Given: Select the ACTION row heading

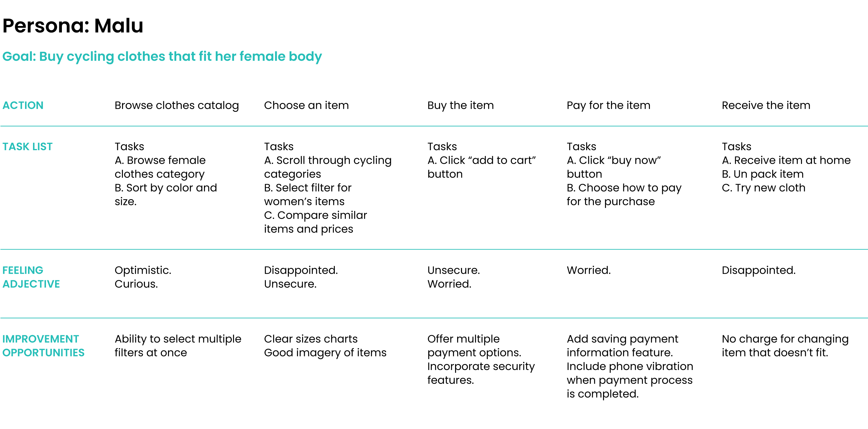Looking at the screenshot, I should coord(23,105).
